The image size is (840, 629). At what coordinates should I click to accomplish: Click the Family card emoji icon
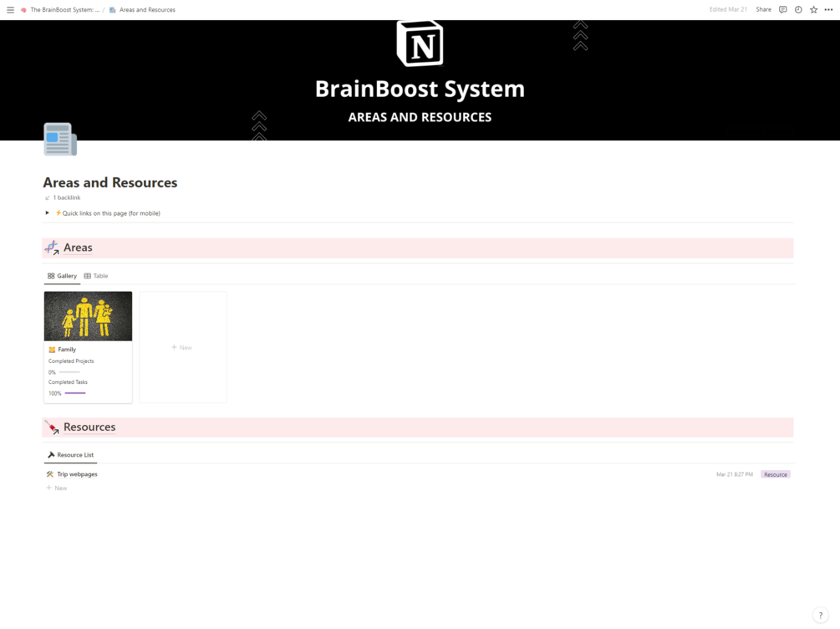click(52, 350)
